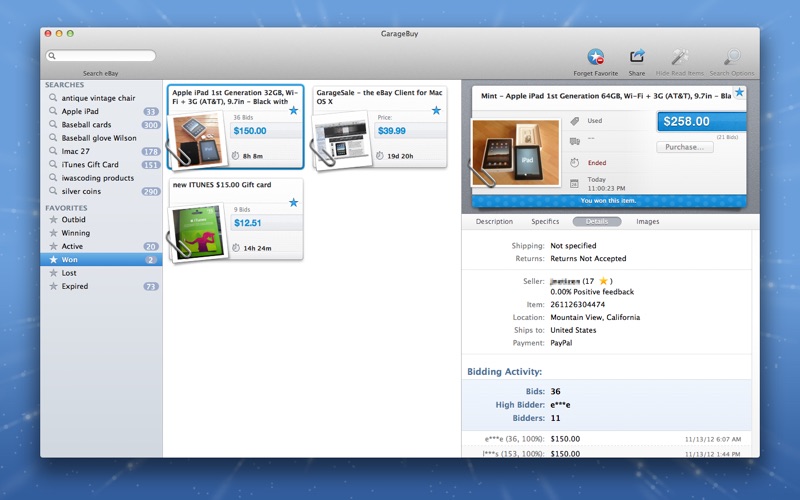This screenshot has height=500, width=800.
Task: Click the iPad 64GB detail photo
Action: pos(515,152)
